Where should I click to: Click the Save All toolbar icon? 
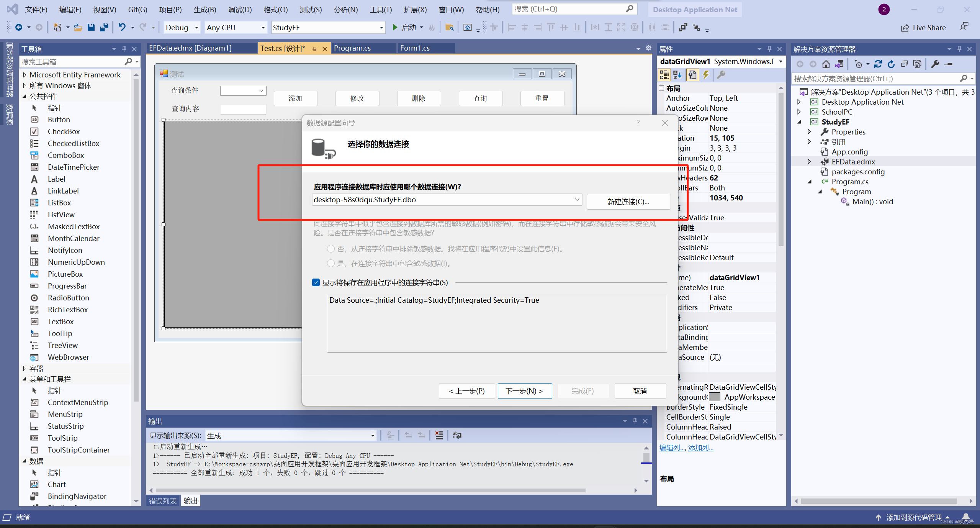pos(104,28)
